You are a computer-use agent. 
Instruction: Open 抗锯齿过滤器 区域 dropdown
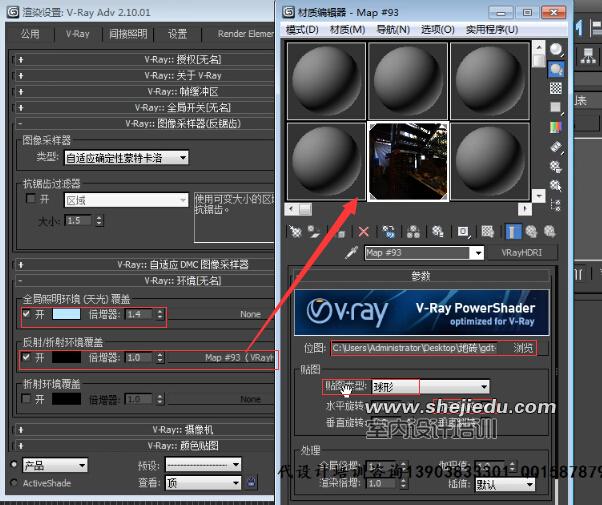(126, 200)
